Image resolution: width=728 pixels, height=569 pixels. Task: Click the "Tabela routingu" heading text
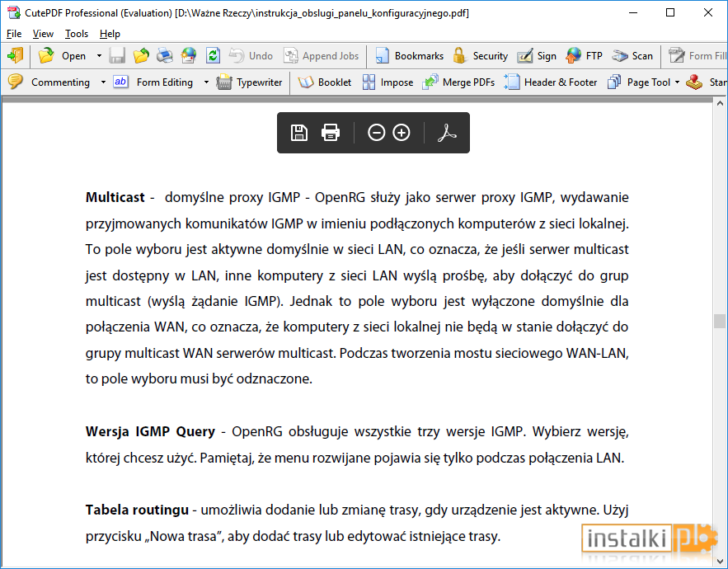click(x=137, y=510)
